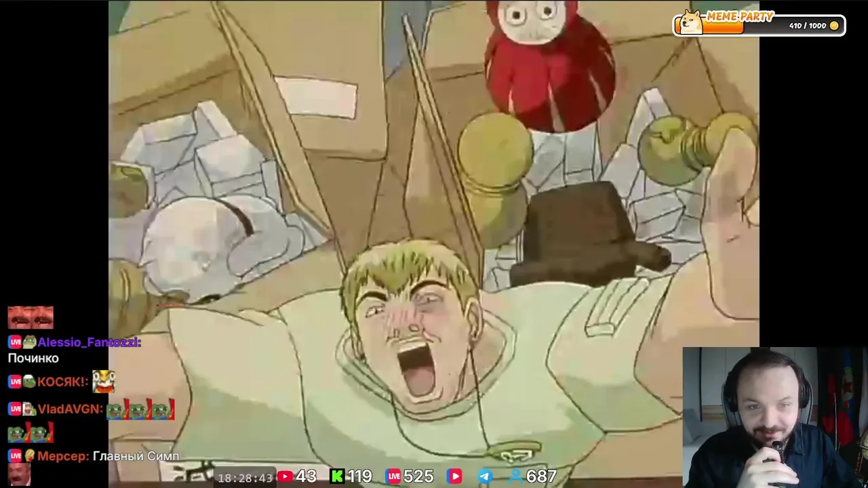The width and height of the screenshot is (868, 488).
Task: Click the blue viewer person icon beside 687
Action: tap(517, 476)
